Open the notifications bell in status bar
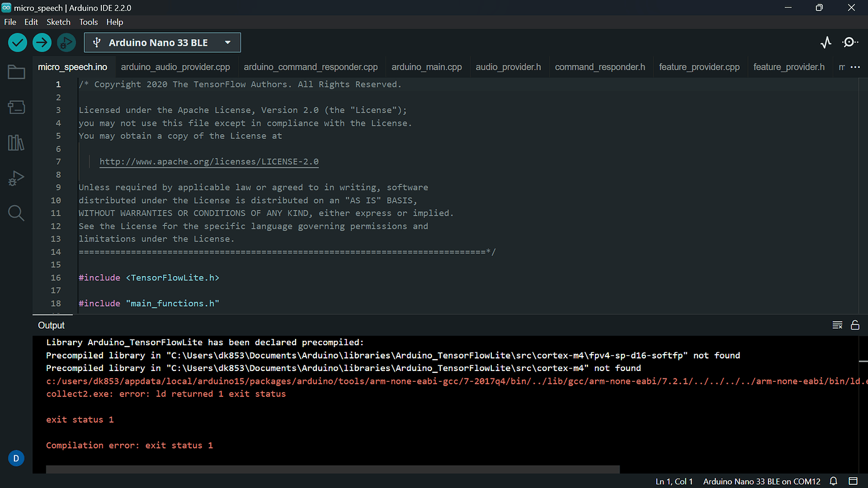 833,482
